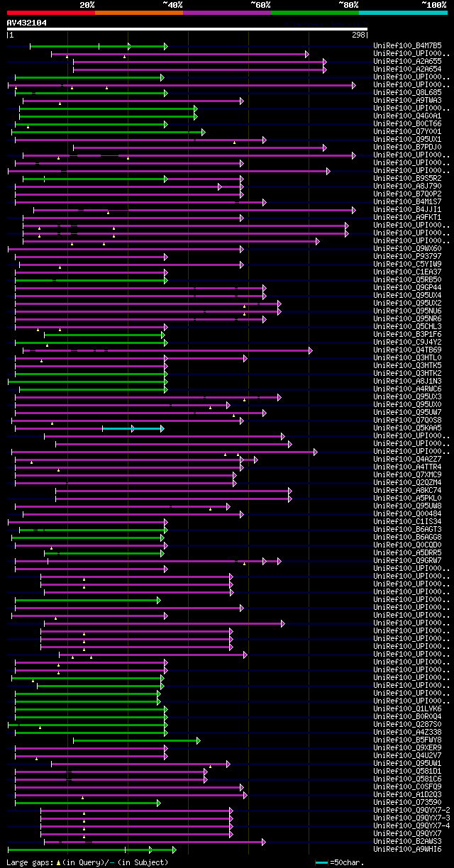Click the white query length ruler bar

pyautogui.click(x=187, y=29)
